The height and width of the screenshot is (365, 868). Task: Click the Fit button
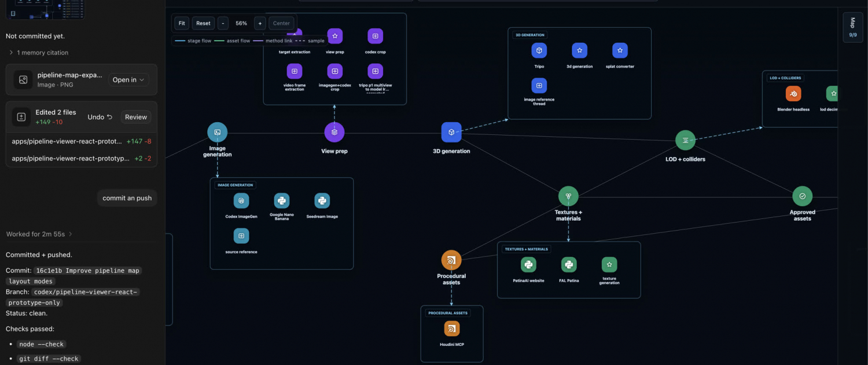pos(182,23)
